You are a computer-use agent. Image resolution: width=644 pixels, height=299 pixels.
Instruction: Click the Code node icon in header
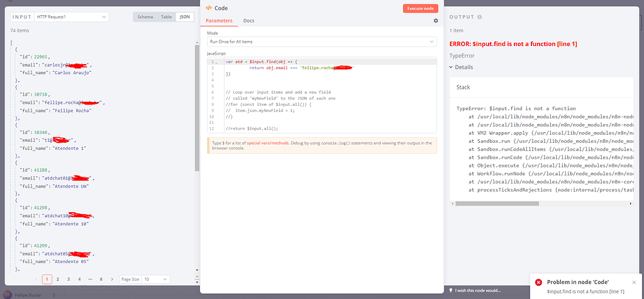(209, 8)
